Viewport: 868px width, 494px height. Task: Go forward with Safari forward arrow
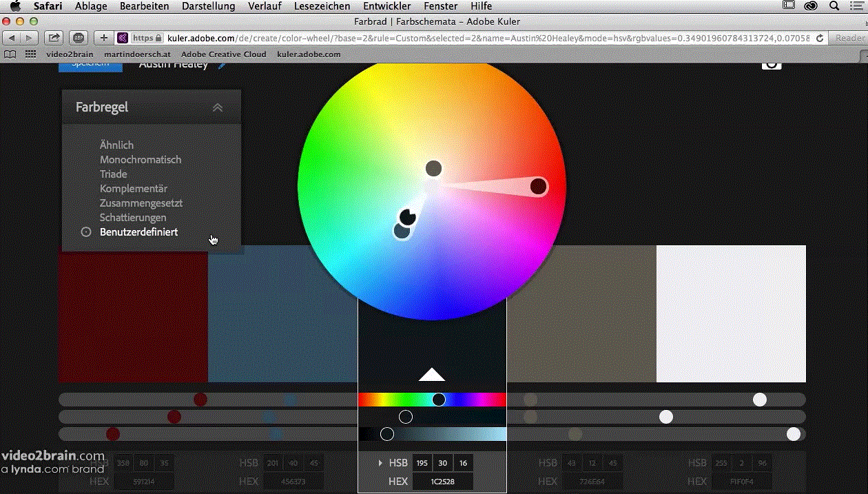click(30, 38)
